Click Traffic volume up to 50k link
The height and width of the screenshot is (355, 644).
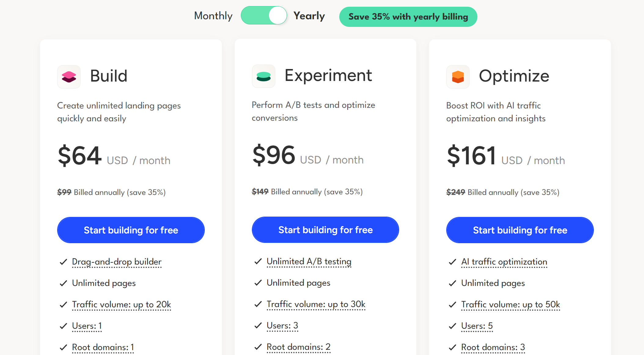point(510,305)
